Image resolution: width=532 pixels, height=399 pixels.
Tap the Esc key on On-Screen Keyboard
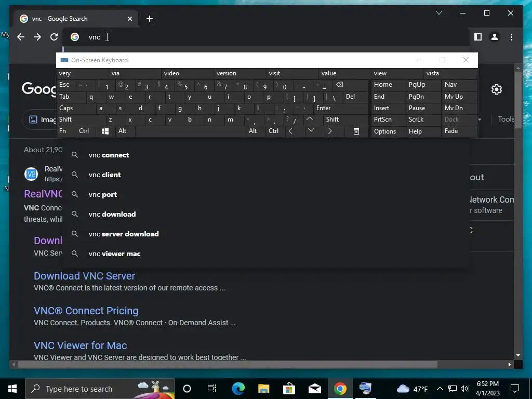pos(66,85)
